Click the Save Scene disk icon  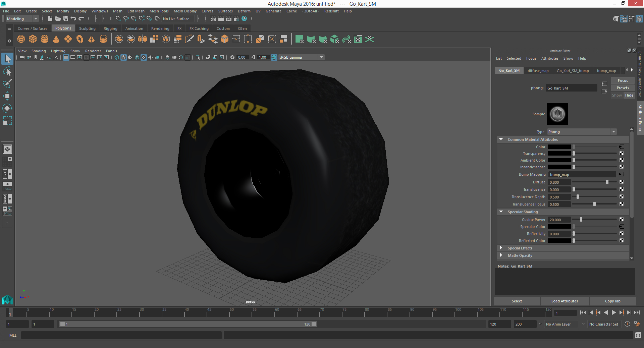coord(66,19)
